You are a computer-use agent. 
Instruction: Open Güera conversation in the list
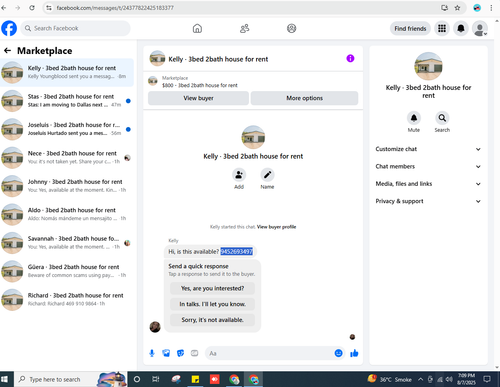[x=67, y=271]
